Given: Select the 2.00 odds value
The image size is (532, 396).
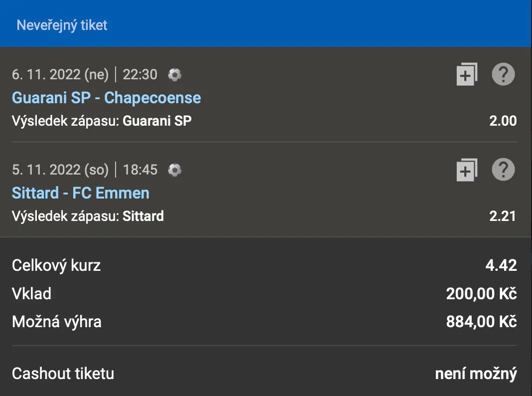Looking at the screenshot, I should pyautogui.click(x=503, y=121).
